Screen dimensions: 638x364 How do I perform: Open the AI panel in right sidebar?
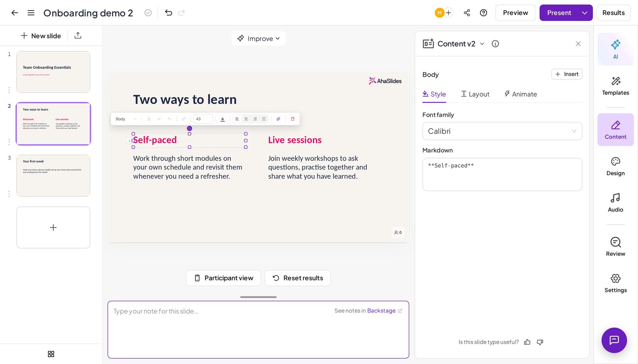pyautogui.click(x=615, y=49)
